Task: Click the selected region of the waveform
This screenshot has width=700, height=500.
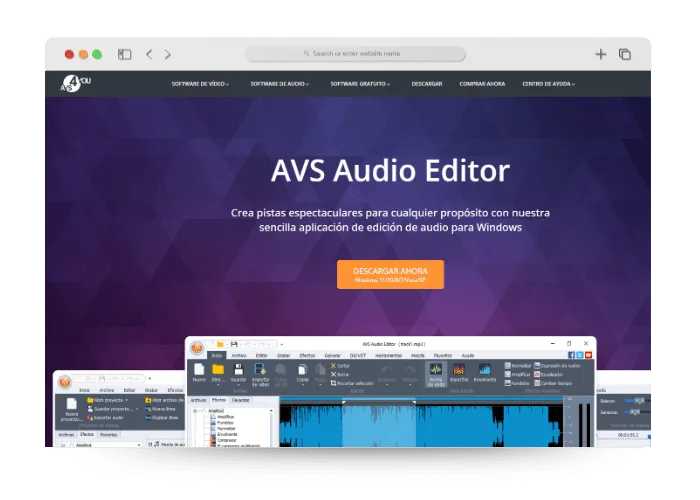Action: coord(379,424)
